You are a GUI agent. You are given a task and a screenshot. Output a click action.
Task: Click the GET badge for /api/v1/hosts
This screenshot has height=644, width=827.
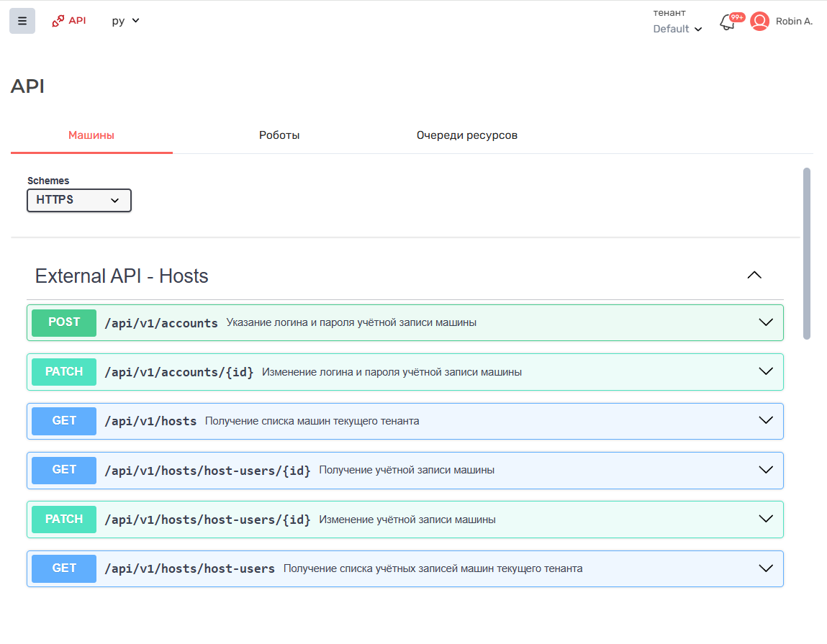[x=64, y=421]
